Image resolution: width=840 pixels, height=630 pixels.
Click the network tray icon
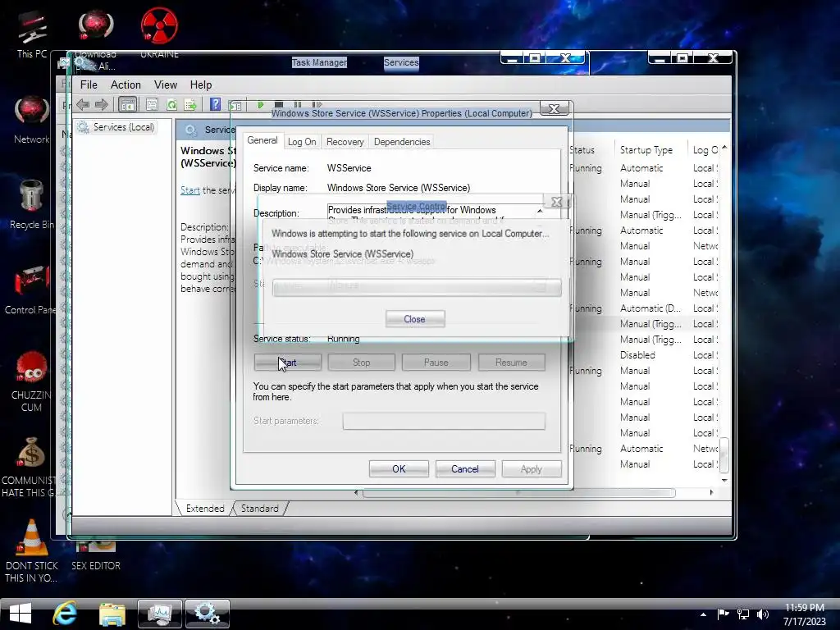point(743,614)
